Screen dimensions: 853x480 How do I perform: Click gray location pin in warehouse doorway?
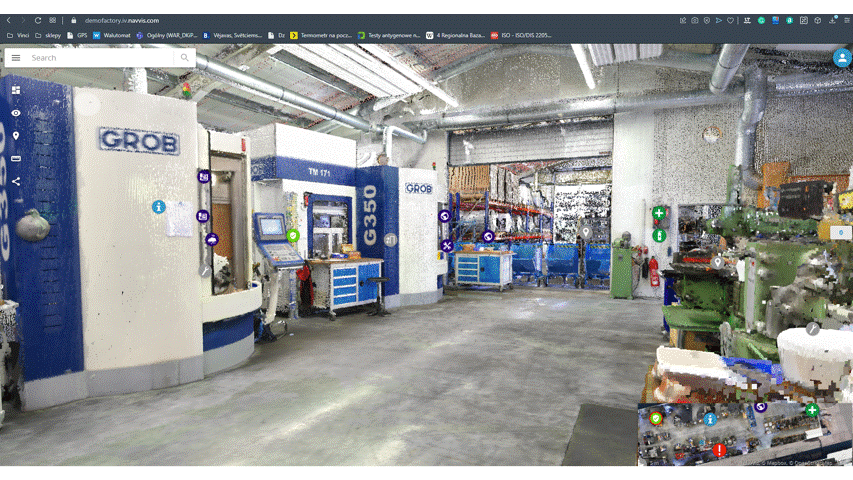(586, 232)
